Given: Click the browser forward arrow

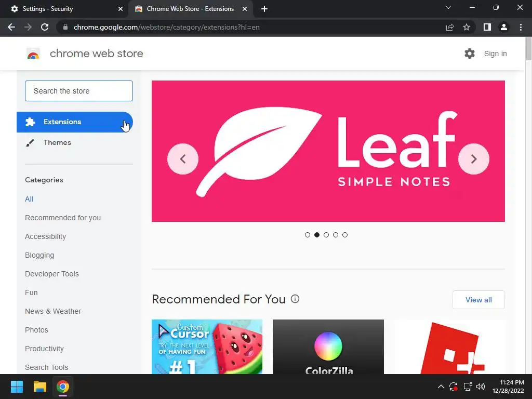Looking at the screenshot, I should (x=28, y=27).
